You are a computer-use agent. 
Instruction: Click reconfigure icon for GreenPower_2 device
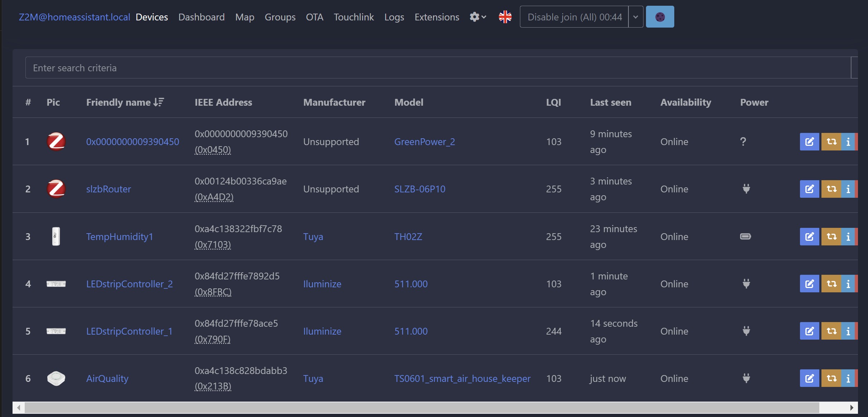click(x=831, y=142)
